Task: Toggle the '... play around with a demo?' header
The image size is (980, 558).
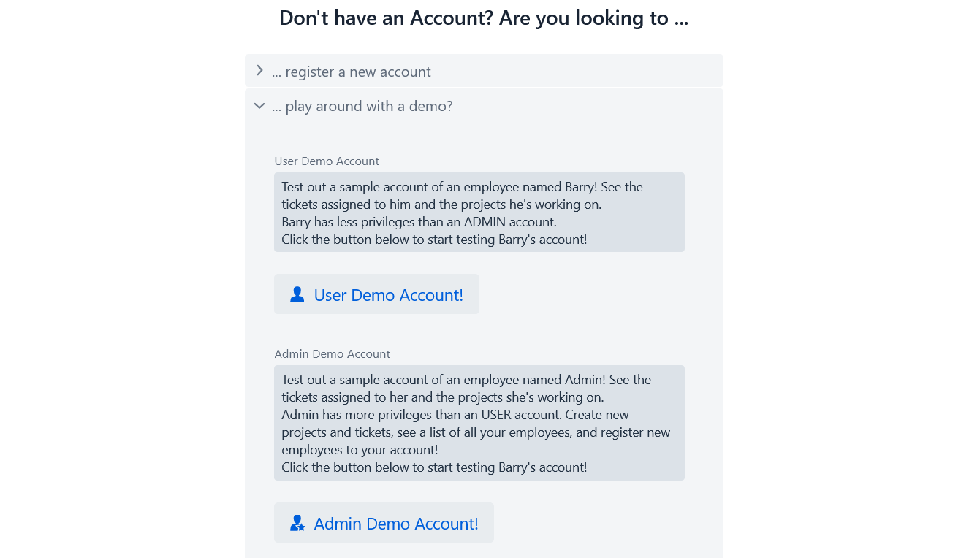Action: click(x=484, y=106)
